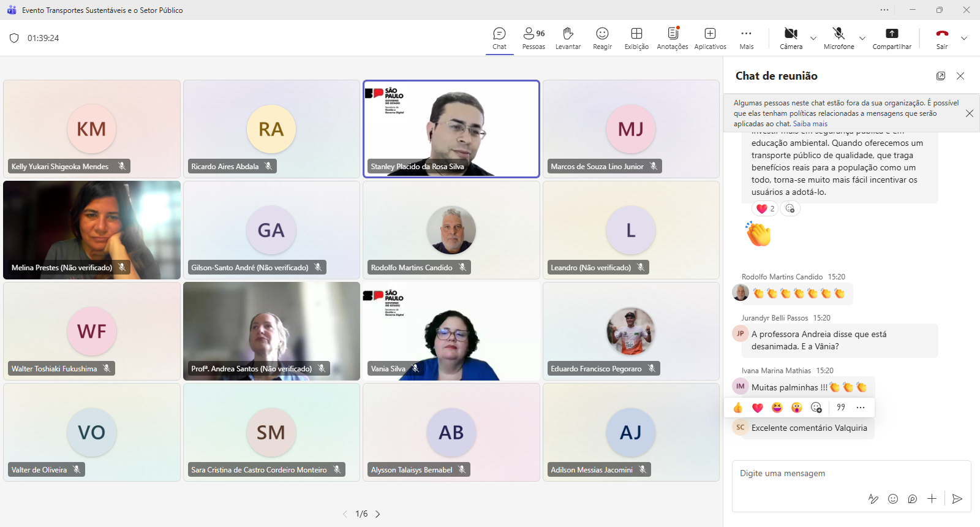The image size is (980, 527).
Task: Expand the Microfone options dropdown arrow
Action: coord(862,38)
